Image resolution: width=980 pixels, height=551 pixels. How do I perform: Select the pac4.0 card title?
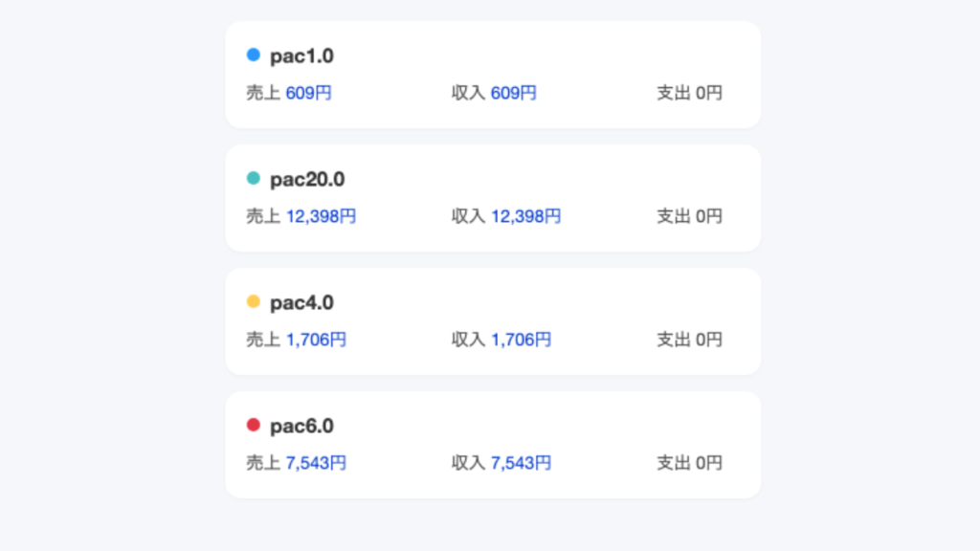pyautogui.click(x=301, y=303)
